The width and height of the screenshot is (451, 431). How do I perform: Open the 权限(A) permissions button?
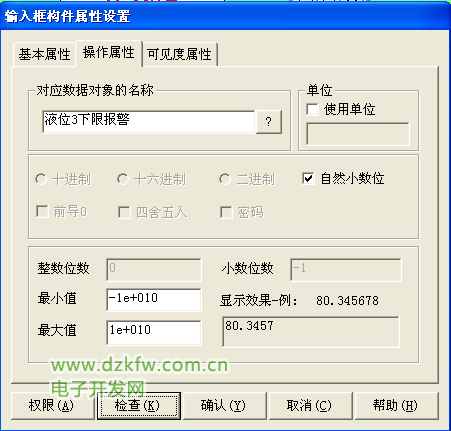point(52,406)
